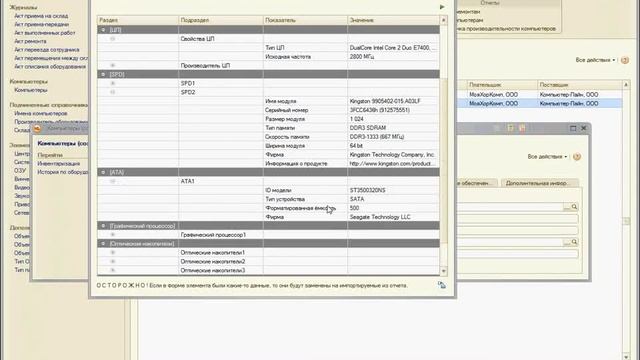This screenshot has width=640, height=360.
Task: Select the DDR3 SDRAM value cell
Action: (393, 128)
